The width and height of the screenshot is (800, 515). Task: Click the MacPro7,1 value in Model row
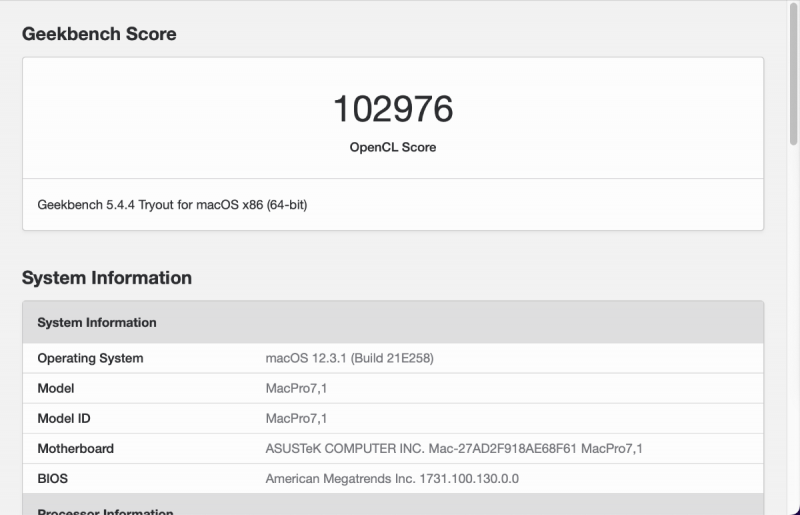(296, 388)
